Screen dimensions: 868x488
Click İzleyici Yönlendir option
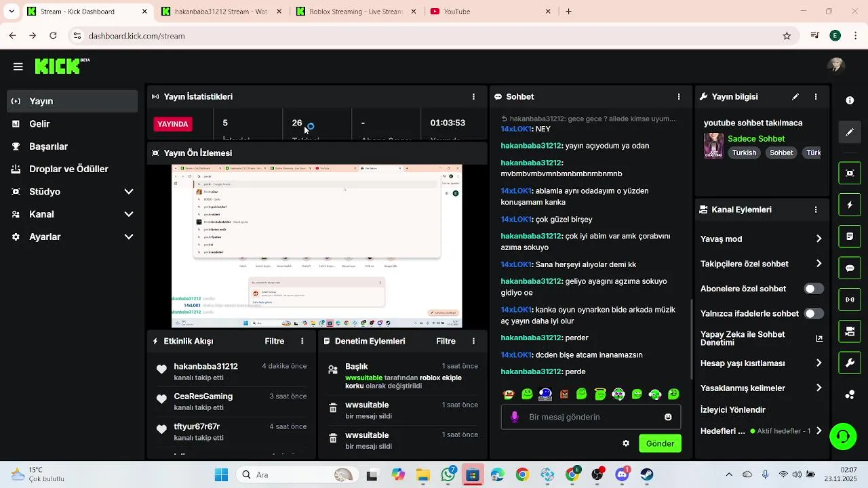point(733,410)
